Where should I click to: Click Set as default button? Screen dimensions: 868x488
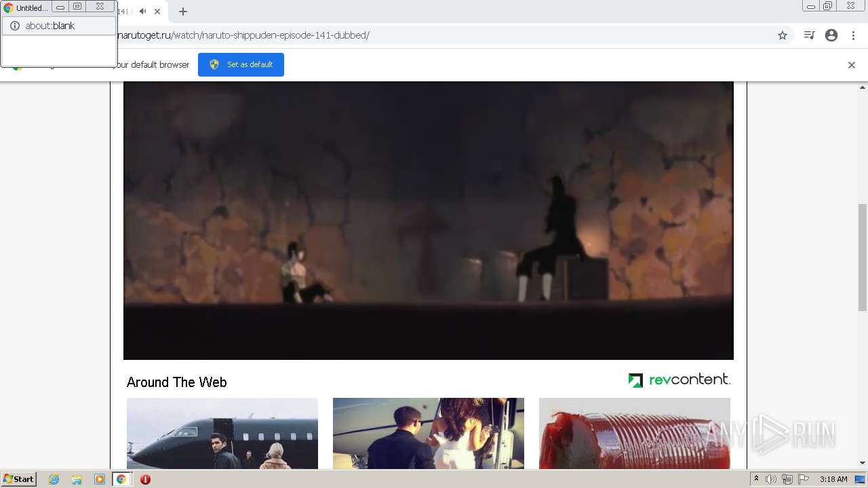(x=241, y=64)
